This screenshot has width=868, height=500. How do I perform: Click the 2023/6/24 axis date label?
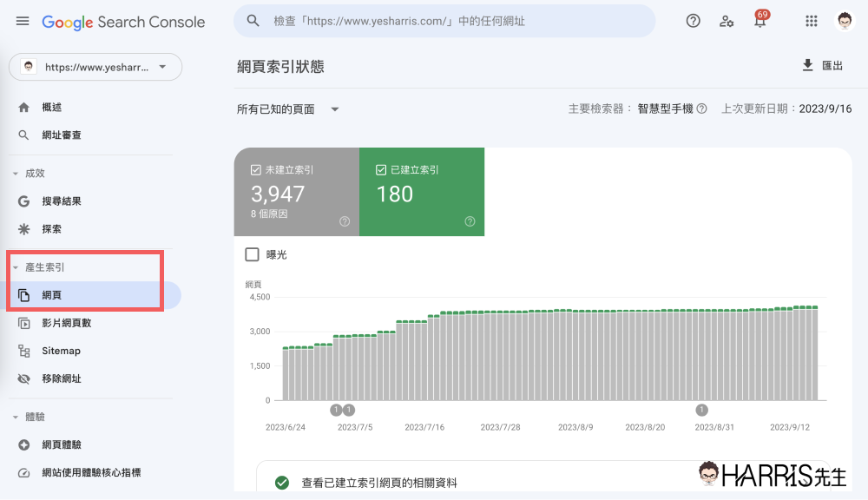[x=285, y=427]
